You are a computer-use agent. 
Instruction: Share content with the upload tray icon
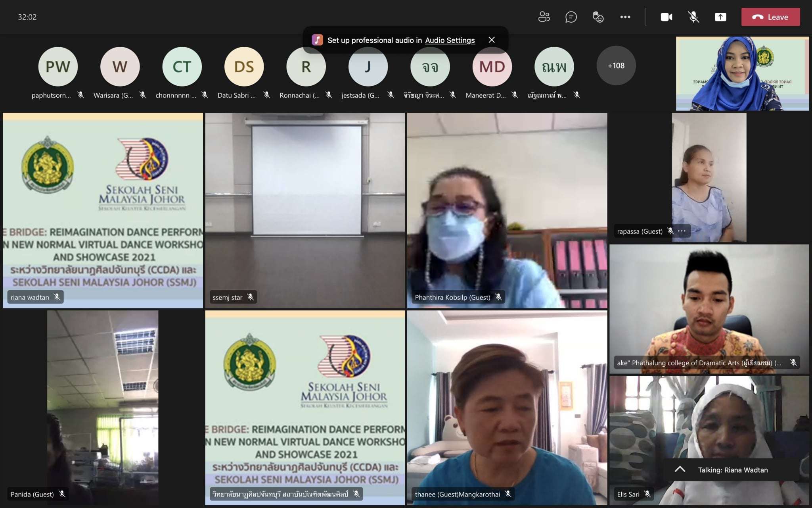tap(720, 17)
